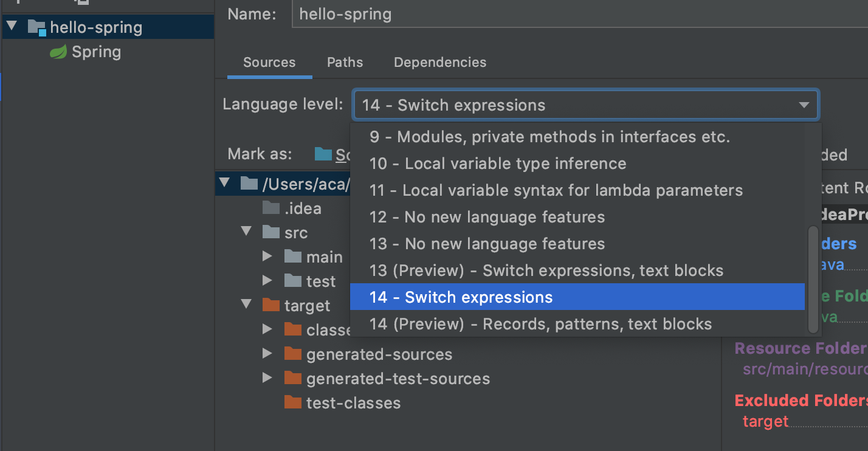Expand the generated-test-sources folder
This screenshot has height=451, width=868.
point(267,378)
